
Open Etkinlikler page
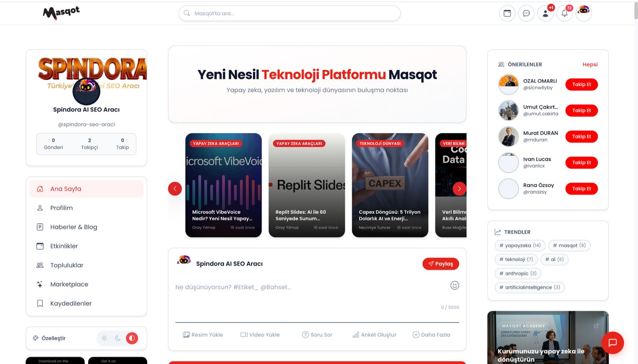(x=86, y=246)
